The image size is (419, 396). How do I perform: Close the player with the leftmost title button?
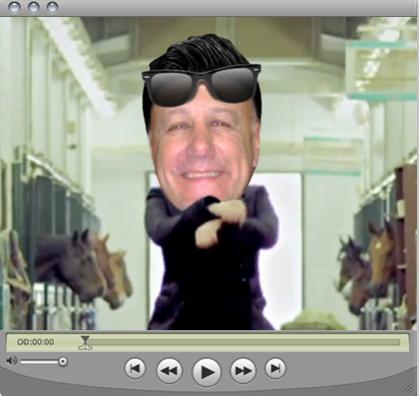tap(14, 7)
